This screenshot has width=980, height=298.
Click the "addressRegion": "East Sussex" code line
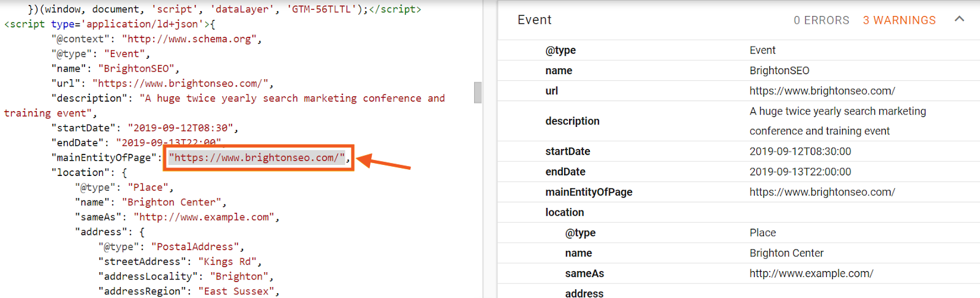point(189,291)
